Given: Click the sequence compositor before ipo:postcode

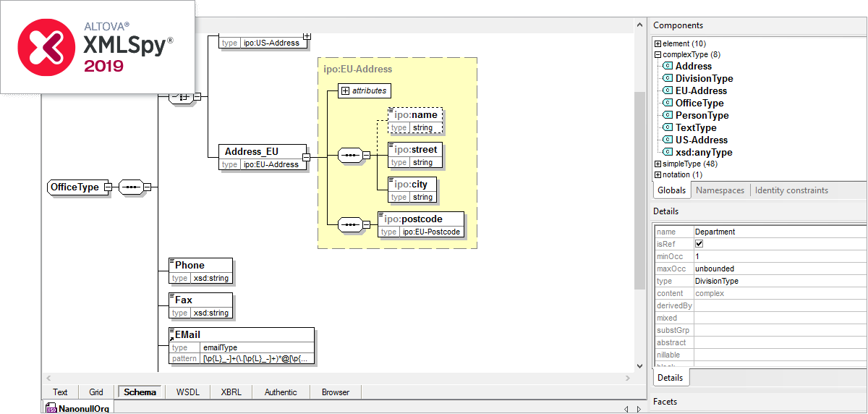Looking at the screenshot, I should pyautogui.click(x=350, y=225).
